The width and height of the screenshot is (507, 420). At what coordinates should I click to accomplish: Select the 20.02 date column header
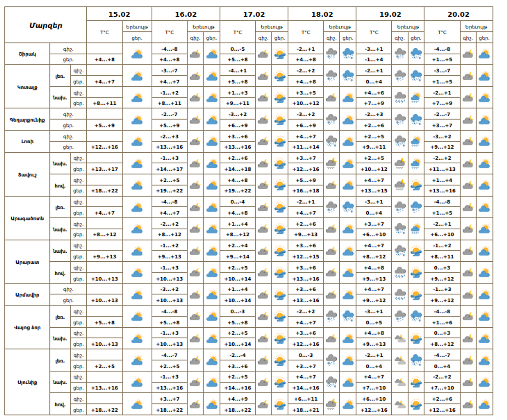coord(458,14)
